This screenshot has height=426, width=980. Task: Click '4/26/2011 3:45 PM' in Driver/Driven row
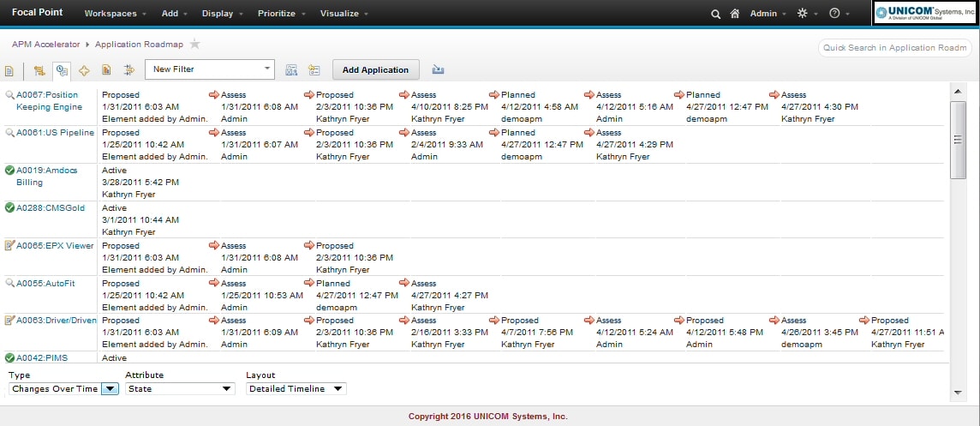click(818, 333)
